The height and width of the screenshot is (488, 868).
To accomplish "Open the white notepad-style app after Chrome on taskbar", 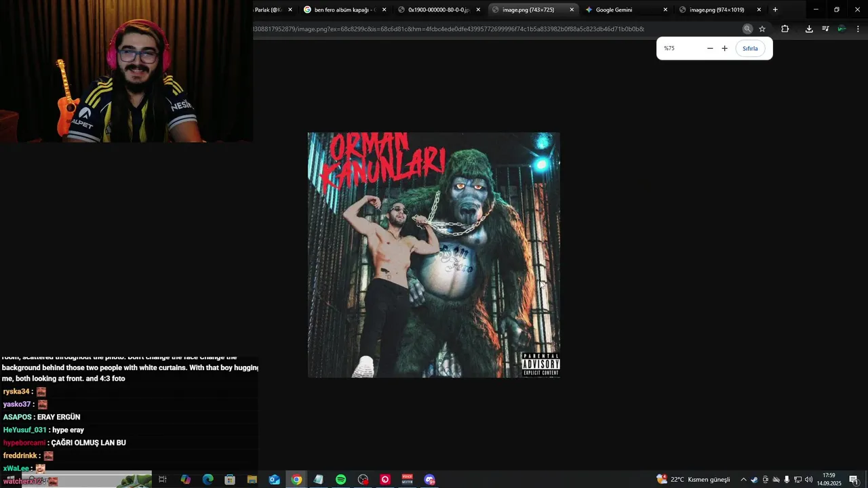I will tap(319, 479).
